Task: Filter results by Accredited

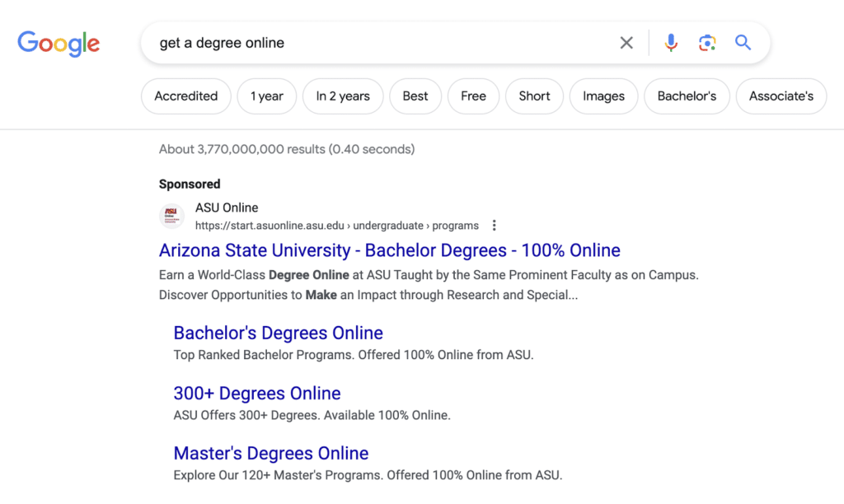Action: [x=185, y=96]
